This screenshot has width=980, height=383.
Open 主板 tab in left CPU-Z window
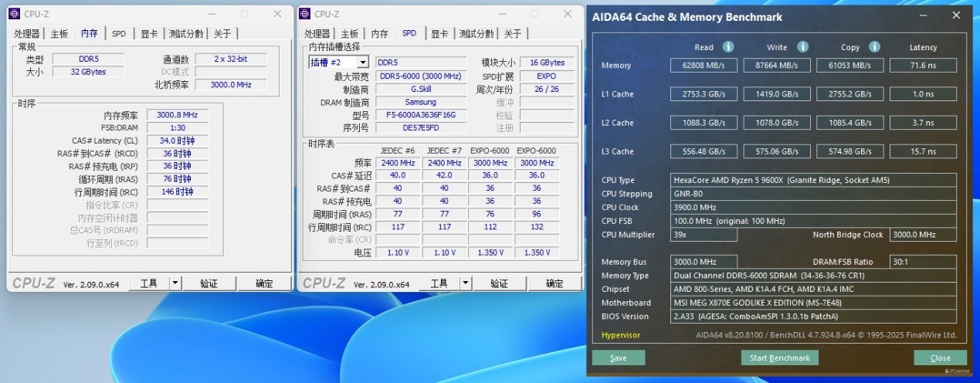coord(59,34)
